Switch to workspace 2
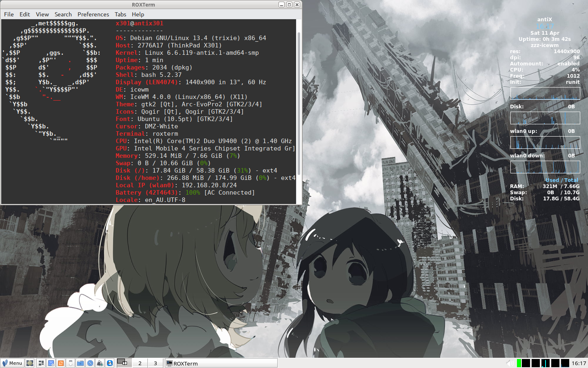 click(x=140, y=363)
